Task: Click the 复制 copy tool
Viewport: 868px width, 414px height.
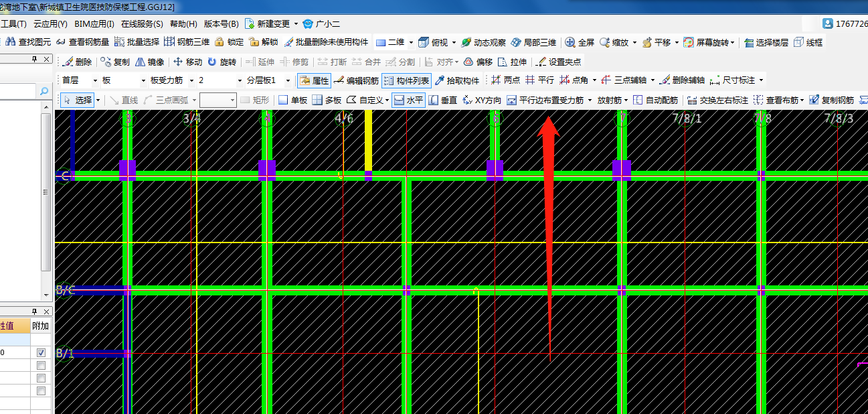Action: [115, 62]
